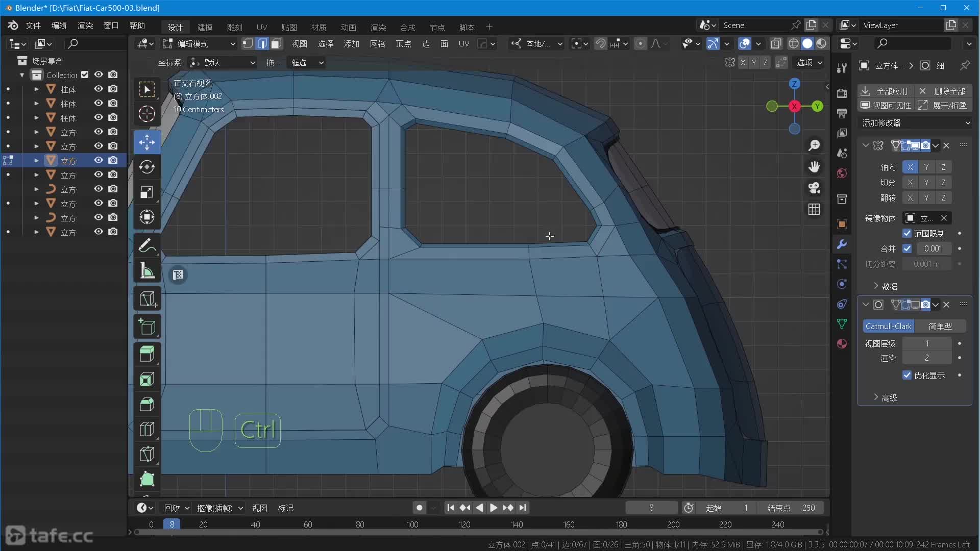
Task: Open the Modifier properties wrench tab
Action: coord(842,244)
